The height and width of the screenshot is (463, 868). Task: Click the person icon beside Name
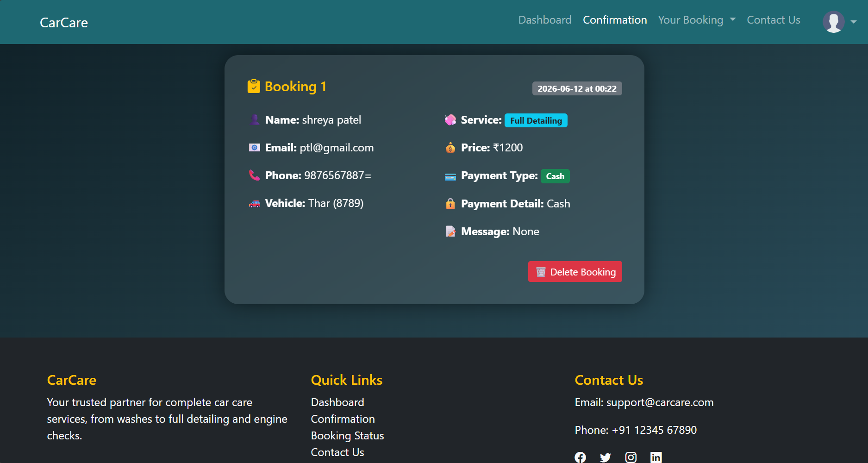pyautogui.click(x=255, y=120)
